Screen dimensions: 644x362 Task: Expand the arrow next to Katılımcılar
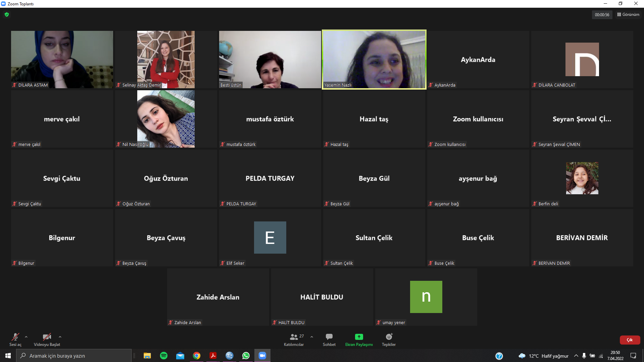pyautogui.click(x=312, y=337)
